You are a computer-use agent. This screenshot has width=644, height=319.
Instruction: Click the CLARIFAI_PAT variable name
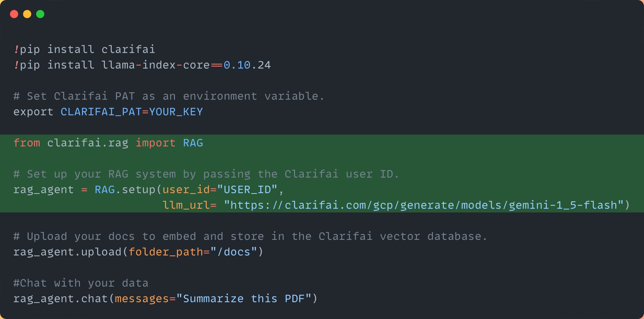click(x=101, y=112)
